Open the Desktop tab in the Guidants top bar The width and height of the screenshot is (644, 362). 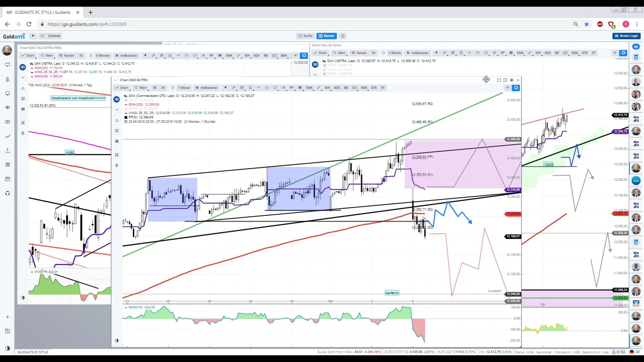point(50,36)
